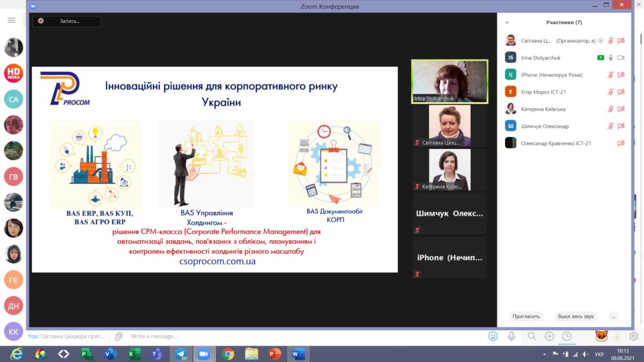Open Microsoft Teams from taskbar

coord(157,354)
